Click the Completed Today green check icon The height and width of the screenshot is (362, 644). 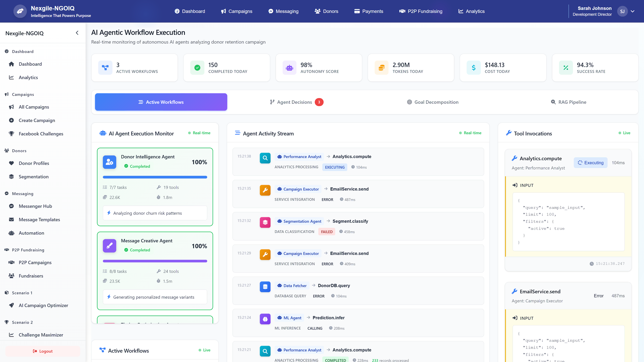(197, 68)
